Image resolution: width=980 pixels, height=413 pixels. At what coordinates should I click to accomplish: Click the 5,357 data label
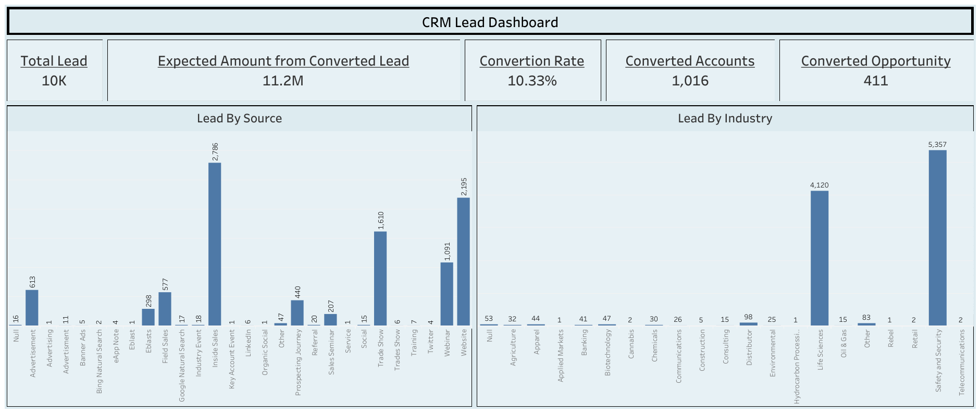pyautogui.click(x=937, y=145)
